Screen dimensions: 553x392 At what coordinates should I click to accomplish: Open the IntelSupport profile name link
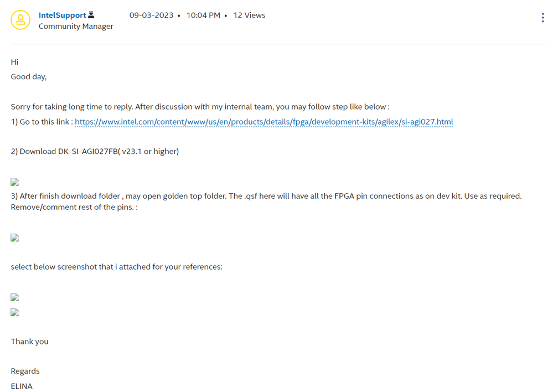point(62,16)
